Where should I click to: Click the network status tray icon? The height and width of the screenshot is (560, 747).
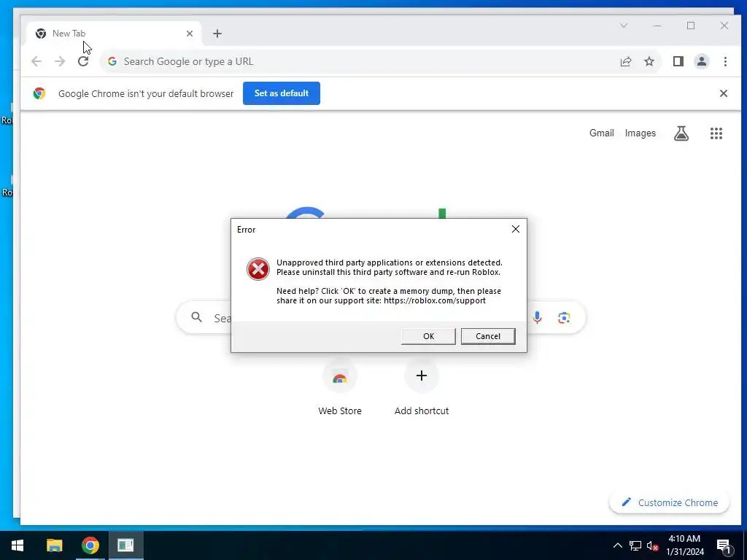pos(635,545)
